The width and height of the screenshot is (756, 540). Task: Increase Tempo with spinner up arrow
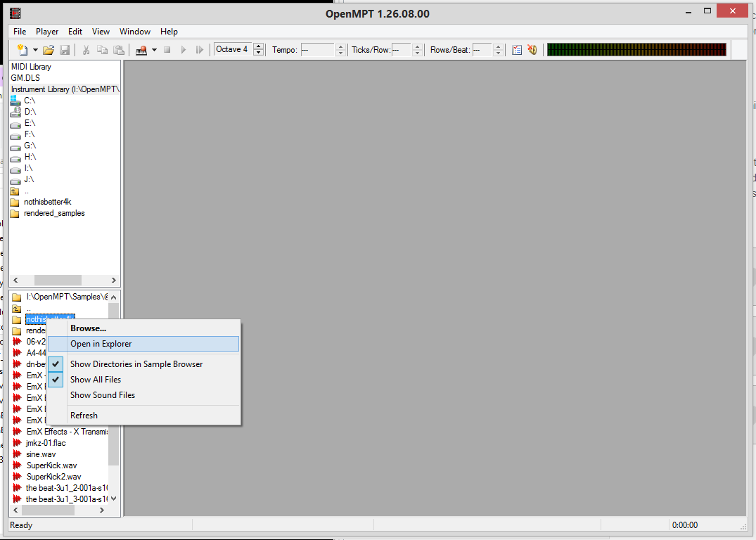[x=341, y=46]
